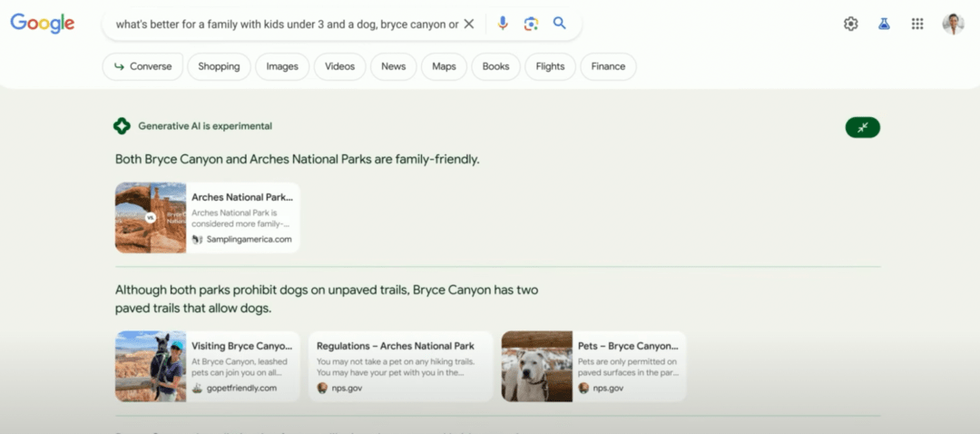This screenshot has width=980, height=434.
Task: Click the Samplingamerica.com favicon
Action: coord(198,240)
